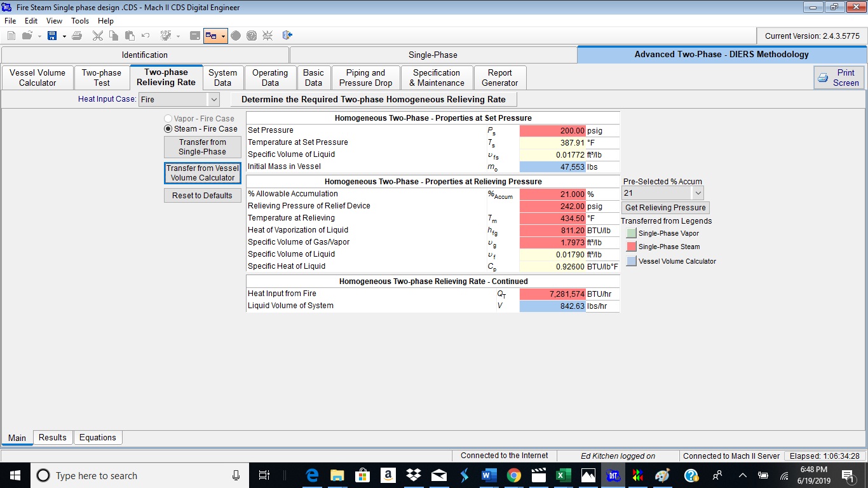Click the Single-Phase Vapor legend swatch

(x=632, y=234)
